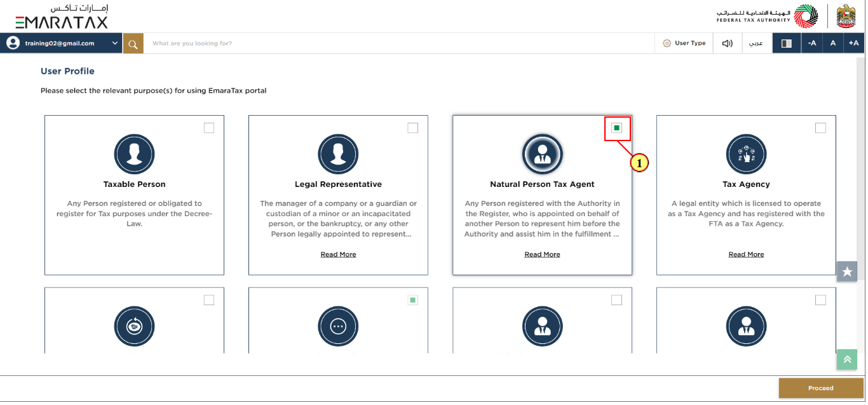
Task: Click the Taxable Person description text
Action: (134, 214)
